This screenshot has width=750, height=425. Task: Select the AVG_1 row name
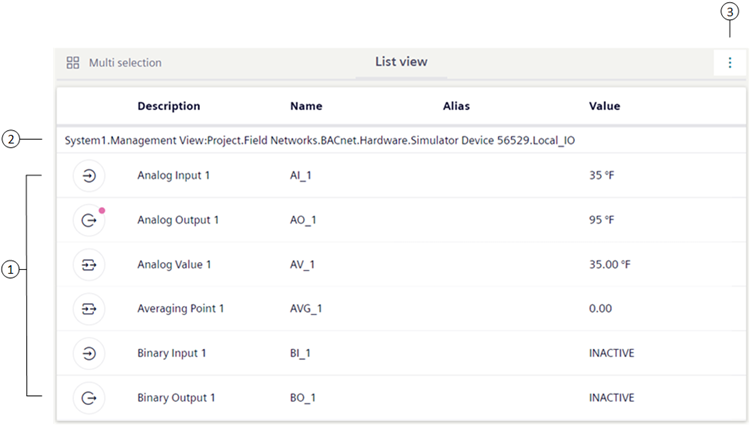(x=306, y=309)
